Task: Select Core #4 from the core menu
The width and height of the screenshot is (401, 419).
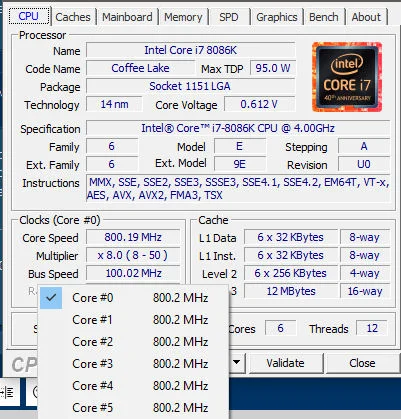Action: [134, 386]
